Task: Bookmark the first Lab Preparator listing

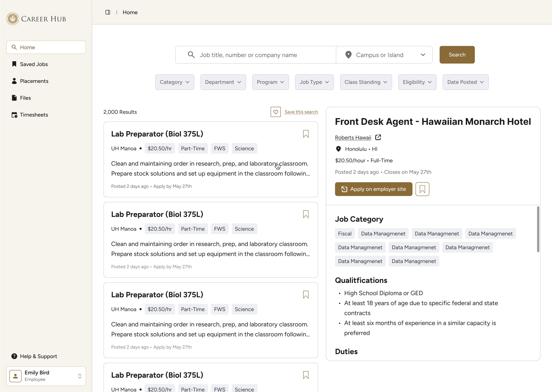Action: [306, 134]
